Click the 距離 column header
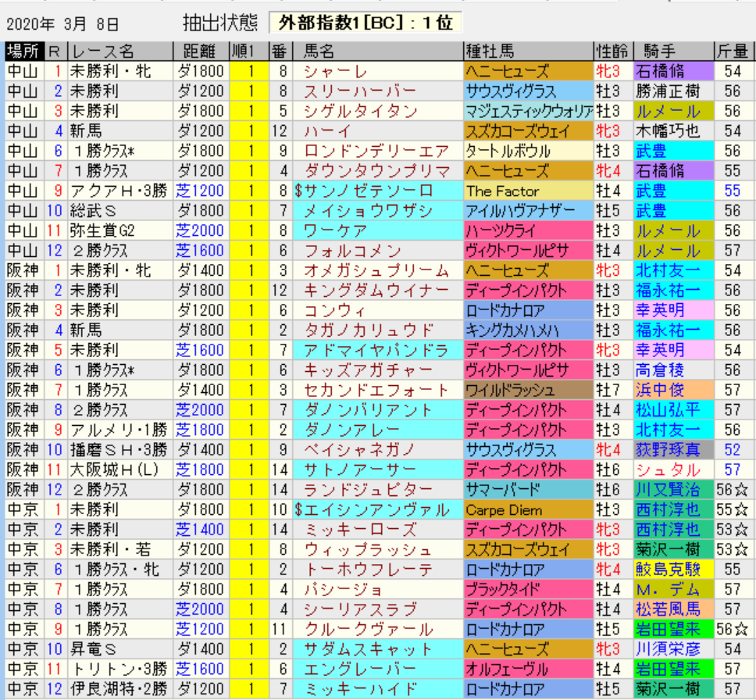756x700 pixels. [x=201, y=52]
